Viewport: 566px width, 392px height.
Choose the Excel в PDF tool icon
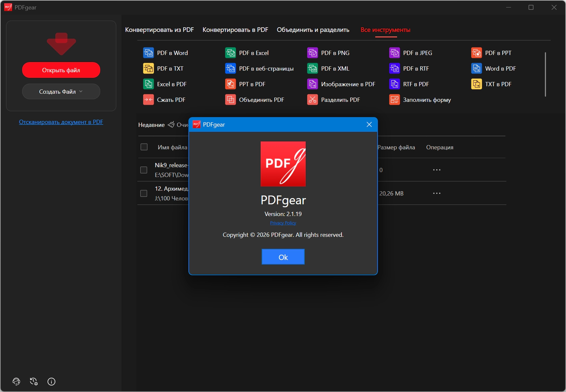tap(148, 84)
